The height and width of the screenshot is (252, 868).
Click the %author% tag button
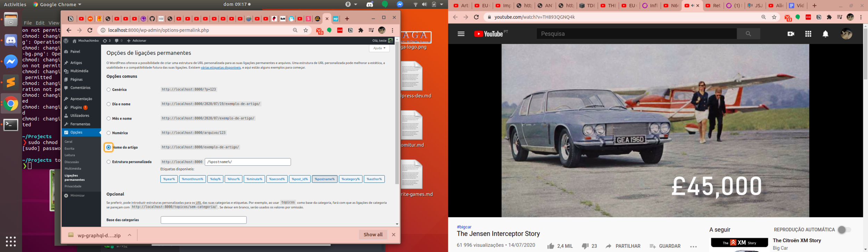point(374,179)
